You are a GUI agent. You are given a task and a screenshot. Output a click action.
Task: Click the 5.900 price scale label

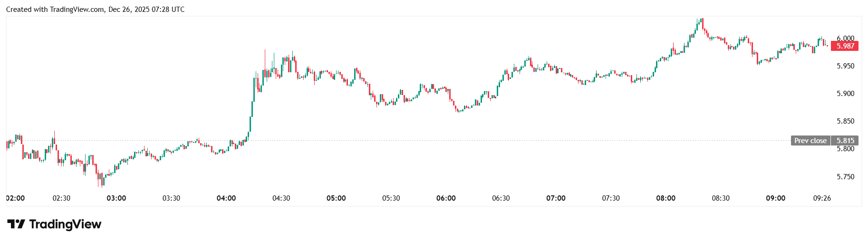[845, 94]
